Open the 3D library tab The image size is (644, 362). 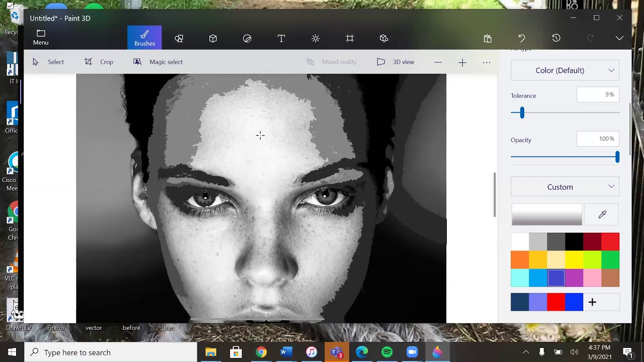click(384, 38)
